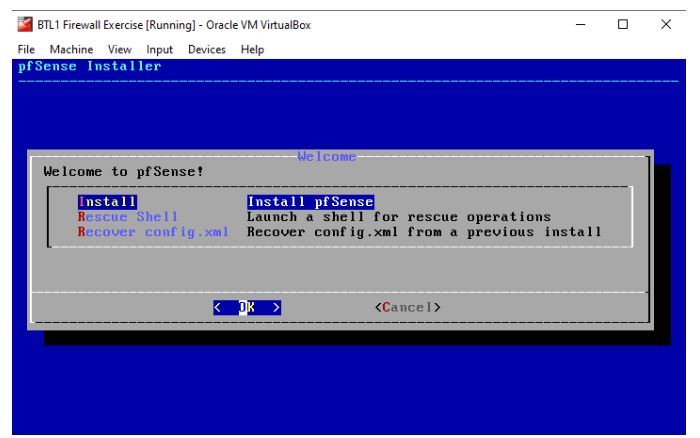Viewport: 700px width, 438px height.
Task: Open the File menu
Action: (x=26, y=50)
